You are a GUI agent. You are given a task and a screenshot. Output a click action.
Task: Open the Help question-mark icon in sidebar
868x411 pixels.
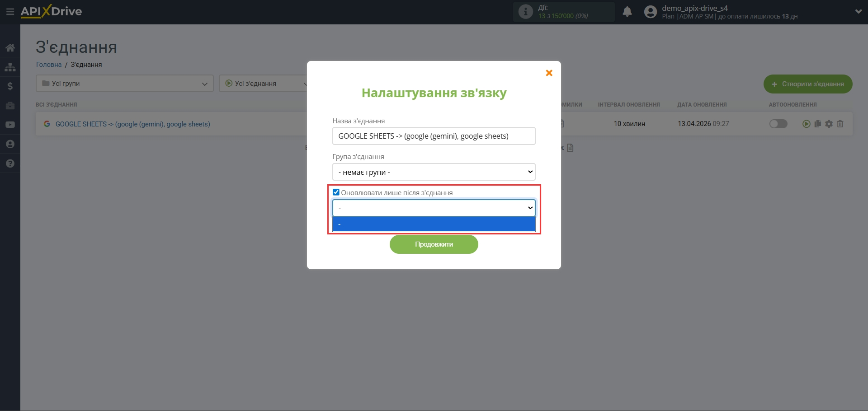[x=10, y=163]
